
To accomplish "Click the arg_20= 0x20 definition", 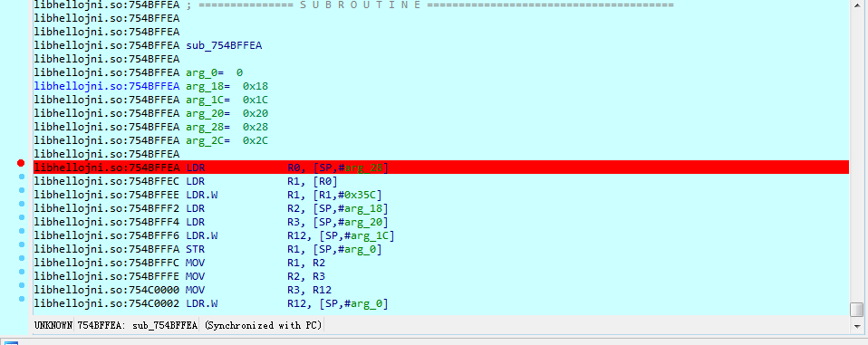I will [227, 113].
